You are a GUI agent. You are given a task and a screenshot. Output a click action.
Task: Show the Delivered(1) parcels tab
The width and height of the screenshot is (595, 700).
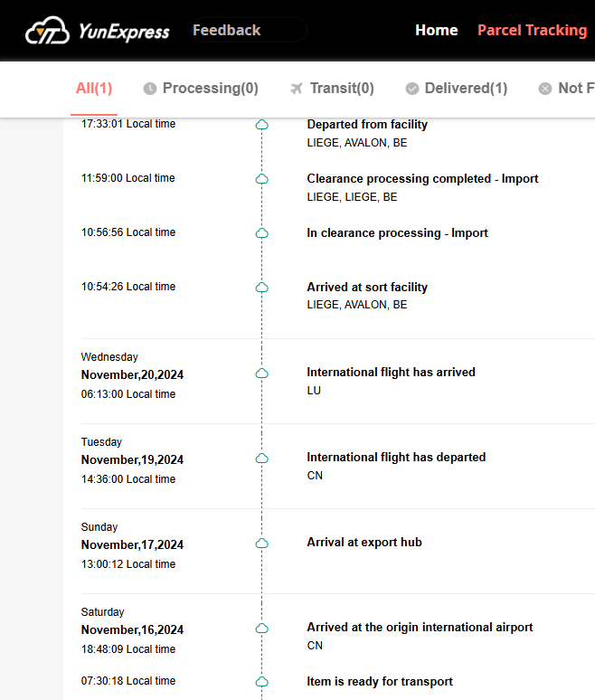tap(466, 89)
